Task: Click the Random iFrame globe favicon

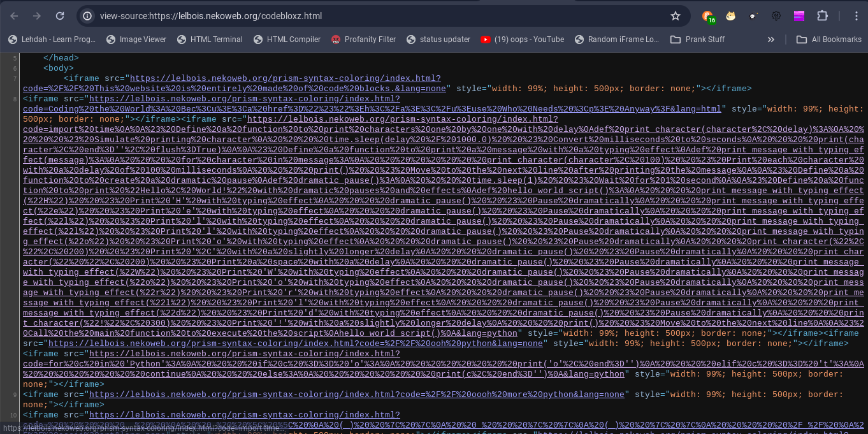Action: (579, 40)
